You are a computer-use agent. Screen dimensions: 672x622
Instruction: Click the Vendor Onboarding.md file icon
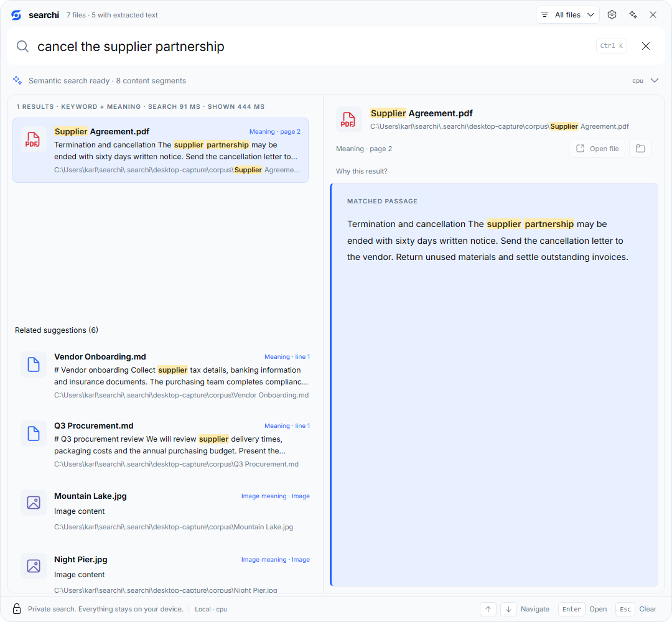(x=34, y=364)
